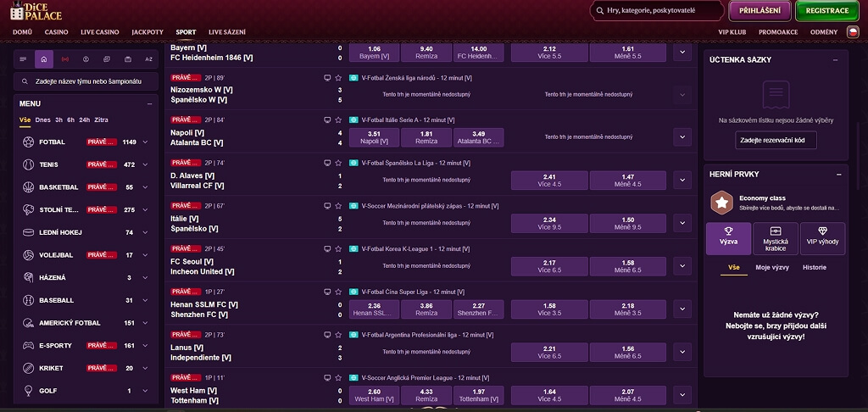868x412 pixels.
Task: Click the golf sport icon
Action: [28, 391]
